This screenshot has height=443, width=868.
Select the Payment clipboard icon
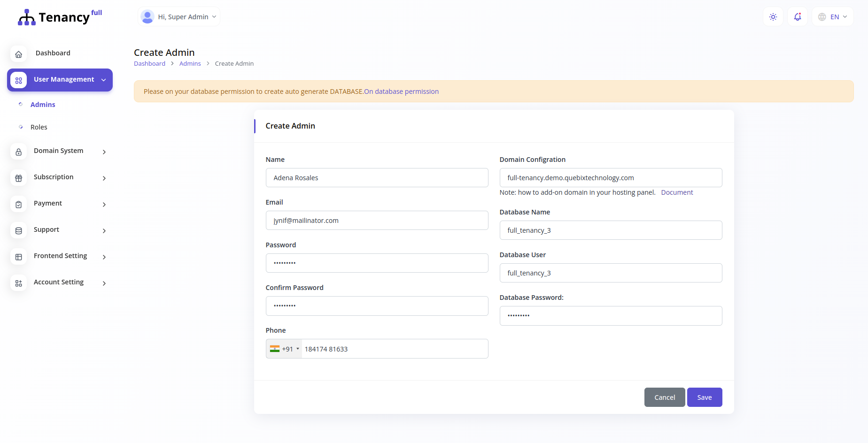18,204
